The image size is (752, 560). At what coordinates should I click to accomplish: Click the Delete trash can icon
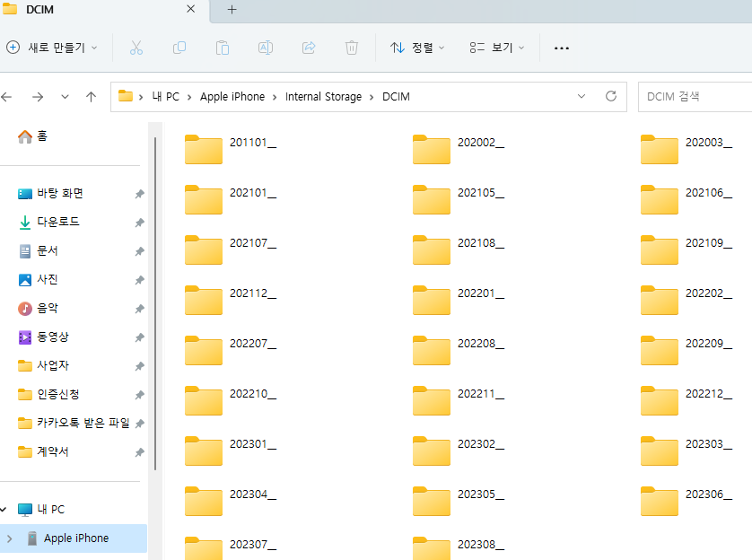[x=352, y=48]
